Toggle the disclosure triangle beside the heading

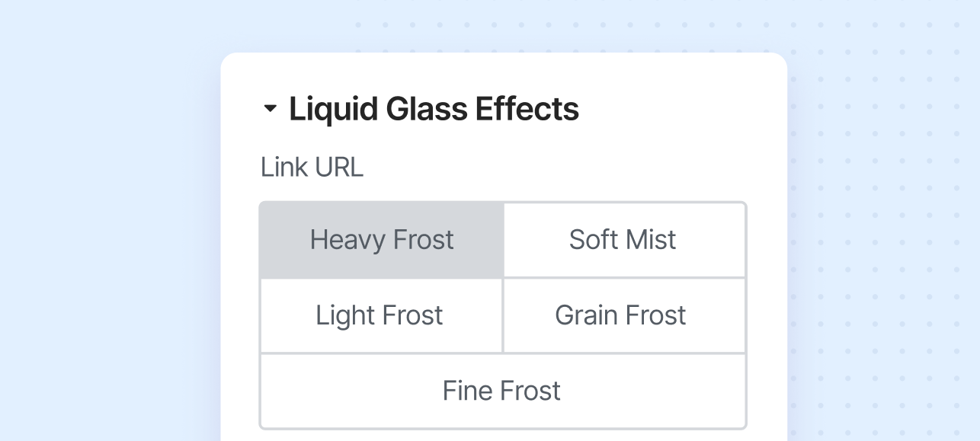[270, 109]
